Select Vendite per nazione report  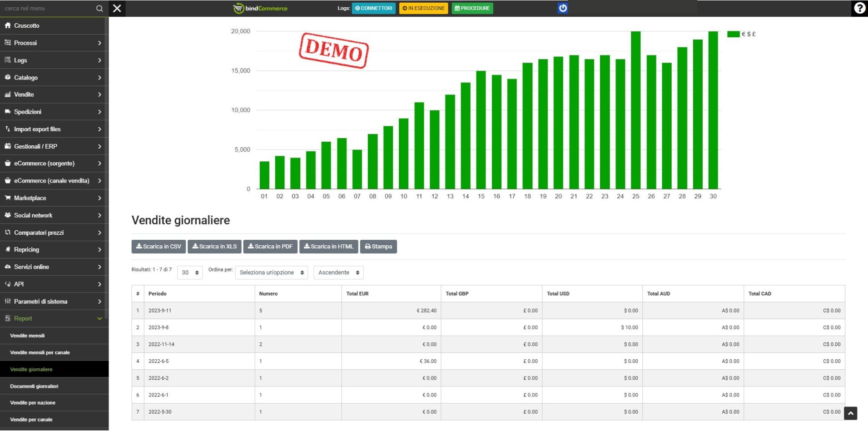pyautogui.click(x=33, y=403)
